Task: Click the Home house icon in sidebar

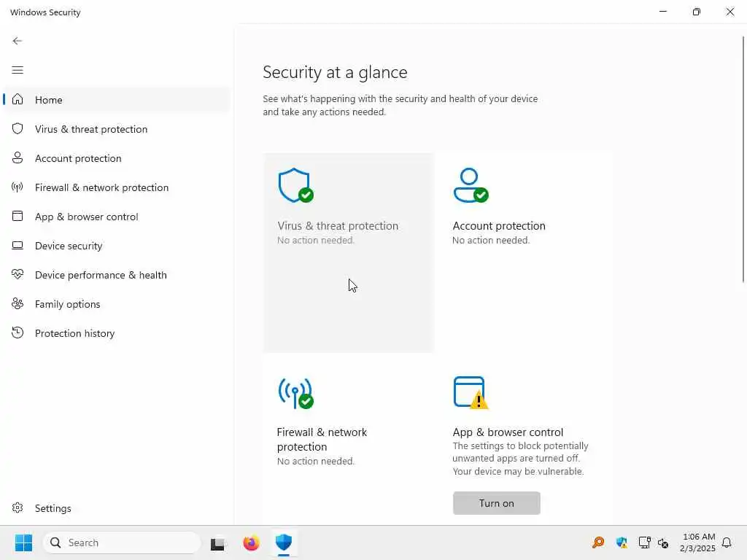Action: coord(18,99)
